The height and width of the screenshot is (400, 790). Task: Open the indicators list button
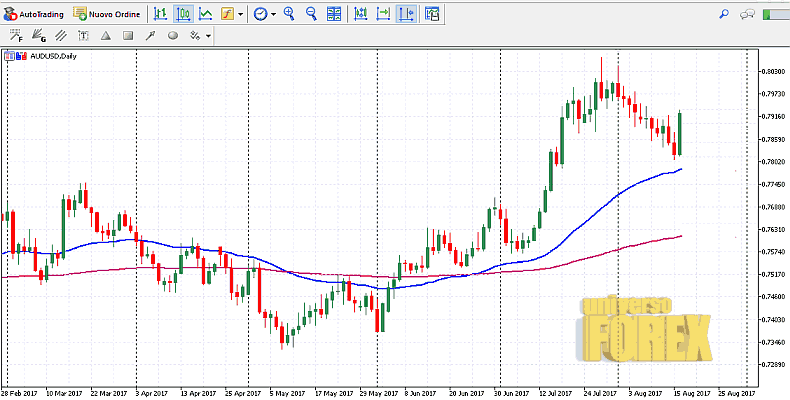pyautogui.click(x=227, y=14)
